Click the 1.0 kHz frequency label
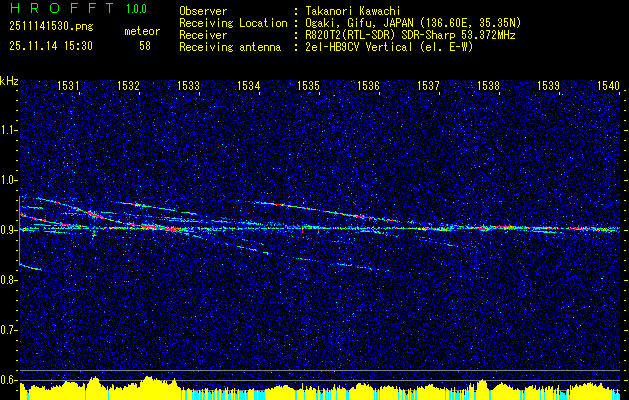This screenshot has height=400, width=629. pyautogui.click(x=8, y=180)
